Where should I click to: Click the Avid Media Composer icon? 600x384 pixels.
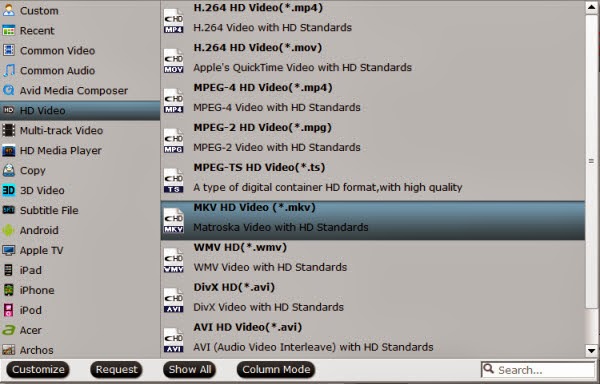(x=8, y=90)
